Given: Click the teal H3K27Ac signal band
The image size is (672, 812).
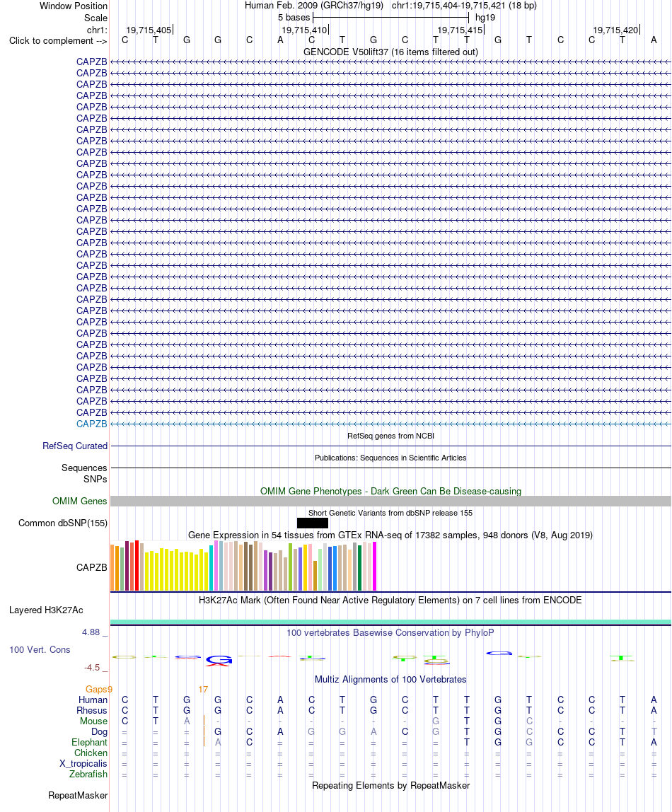Looking at the screenshot, I should pyautogui.click(x=390, y=622).
